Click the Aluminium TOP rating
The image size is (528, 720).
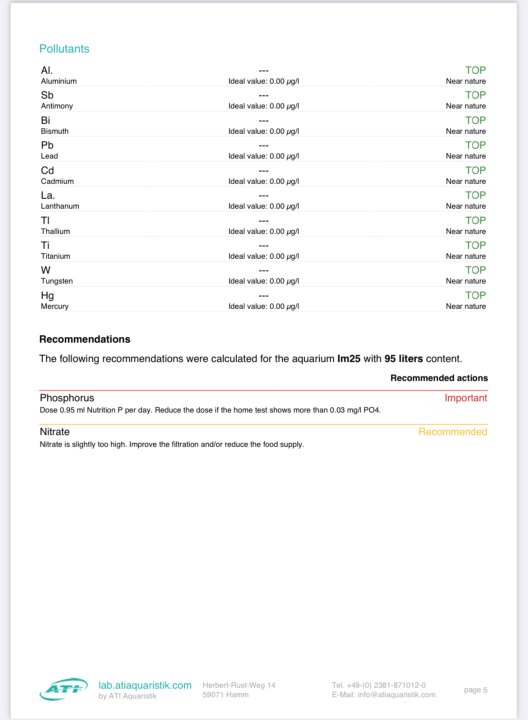[x=475, y=70]
